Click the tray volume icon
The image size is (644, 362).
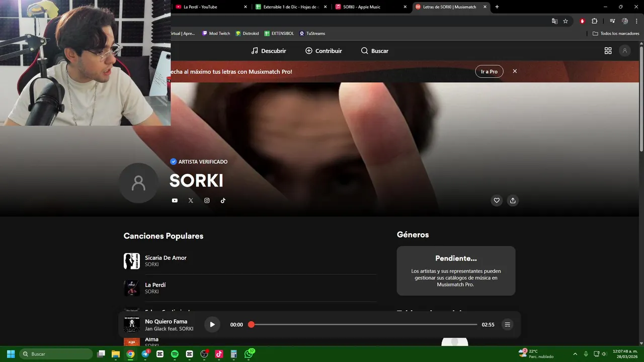coord(604,354)
